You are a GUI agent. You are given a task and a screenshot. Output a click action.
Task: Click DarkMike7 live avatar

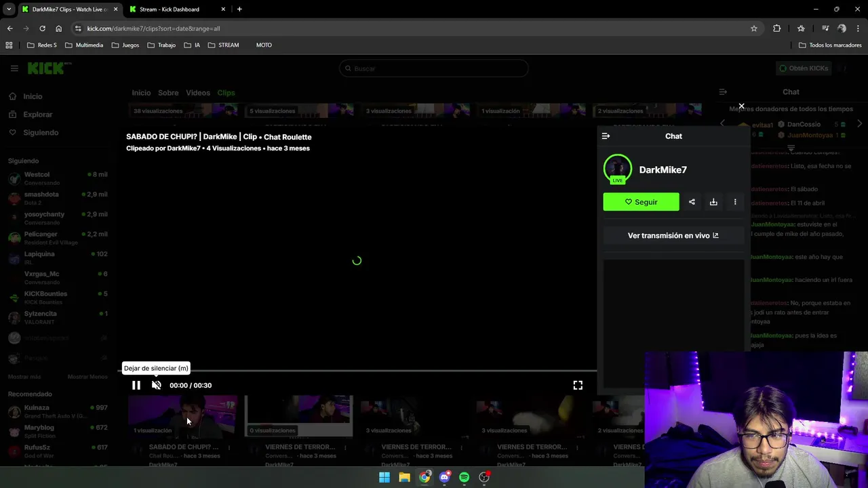click(x=617, y=169)
